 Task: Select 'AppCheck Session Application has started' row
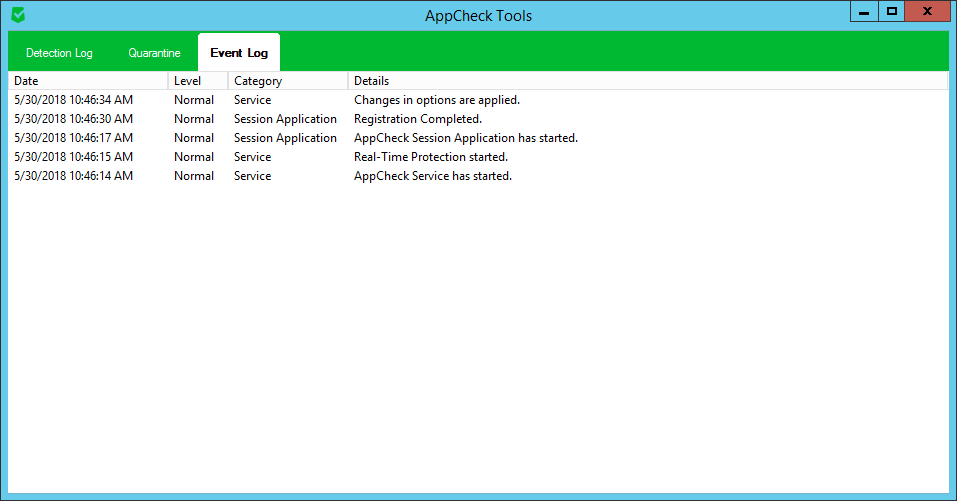(x=466, y=138)
